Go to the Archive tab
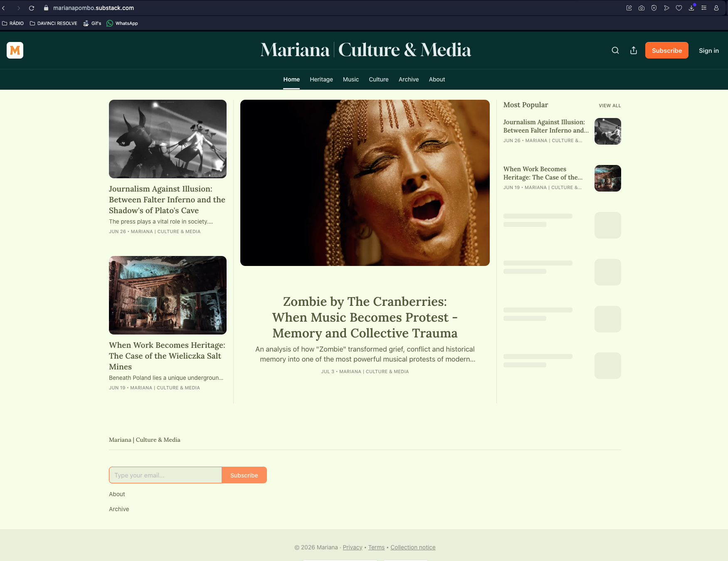Screen dimensions: 728x561 pos(409,79)
